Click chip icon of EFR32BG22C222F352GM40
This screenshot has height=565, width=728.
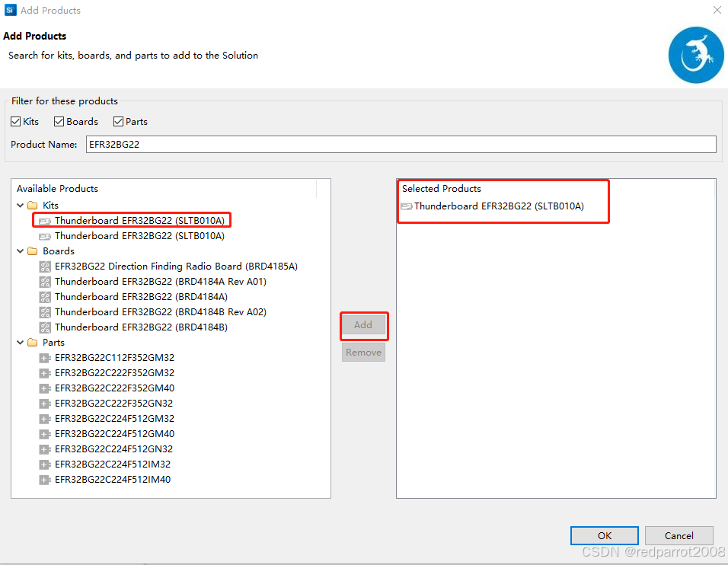(x=45, y=388)
